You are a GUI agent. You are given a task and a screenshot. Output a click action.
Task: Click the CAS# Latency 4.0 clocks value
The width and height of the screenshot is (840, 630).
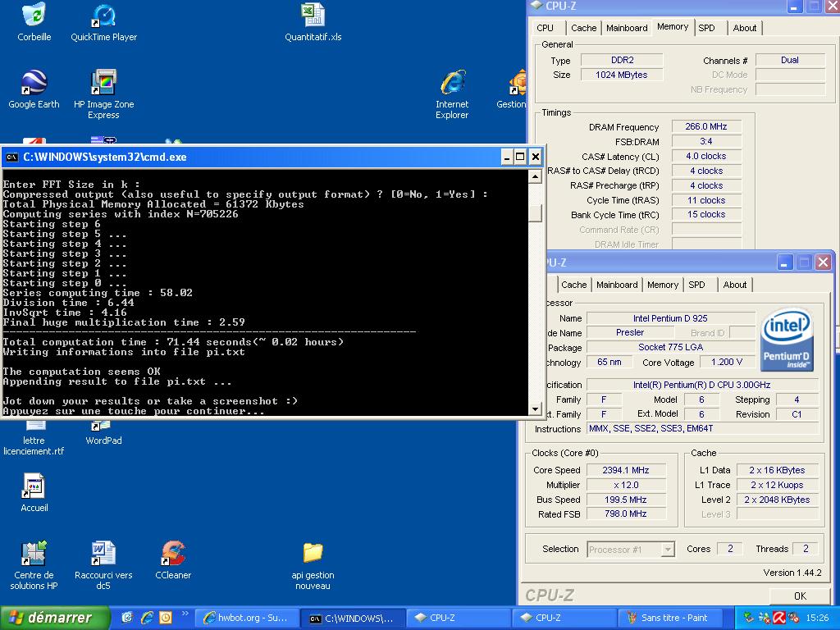706,156
